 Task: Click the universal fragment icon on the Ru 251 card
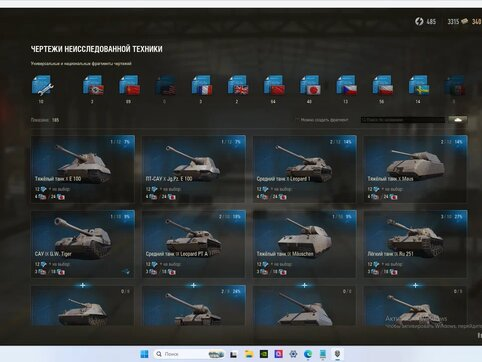click(x=376, y=264)
